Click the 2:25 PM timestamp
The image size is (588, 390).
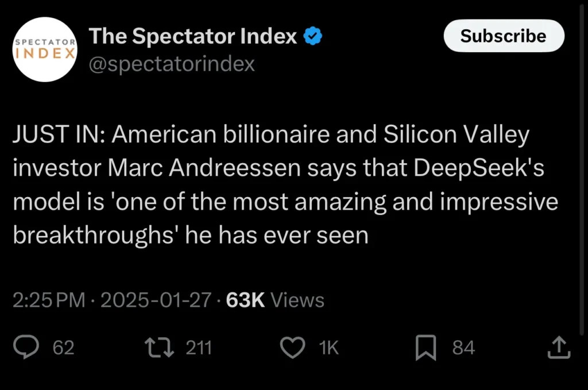49,300
